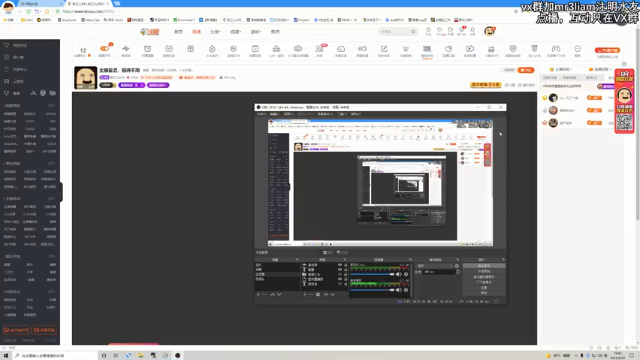Toggle the eye icon of the first OBS source

pyautogui.click(x=340, y=265)
